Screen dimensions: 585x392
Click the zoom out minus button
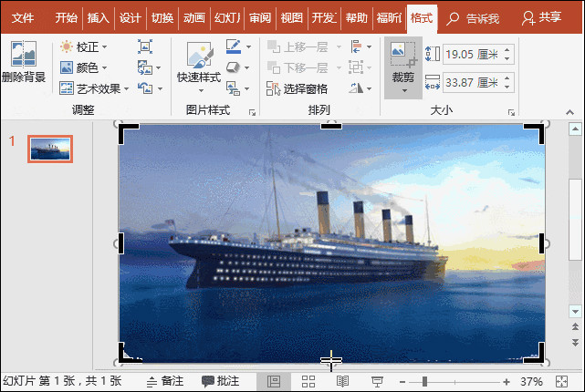click(x=402, y=382)
